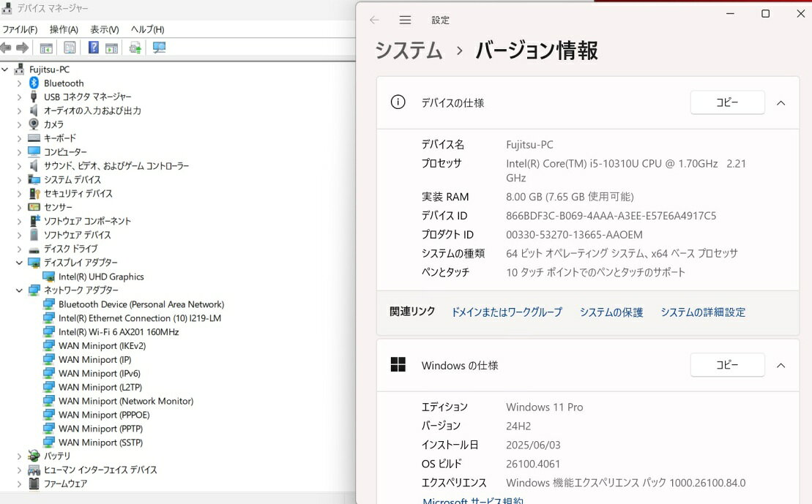Collapse the ディスプレイ アダプター tree node

click(x=20, y=263)
